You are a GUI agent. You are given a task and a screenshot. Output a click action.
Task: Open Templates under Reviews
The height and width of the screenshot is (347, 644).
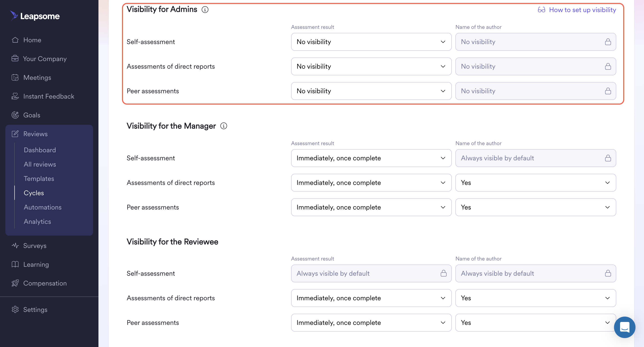point(39,178)
